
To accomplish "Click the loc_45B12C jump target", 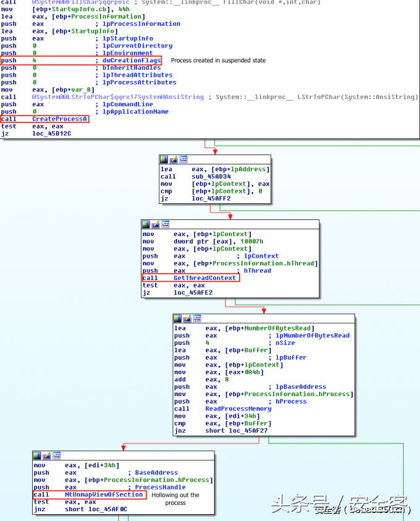I will 51,133.
